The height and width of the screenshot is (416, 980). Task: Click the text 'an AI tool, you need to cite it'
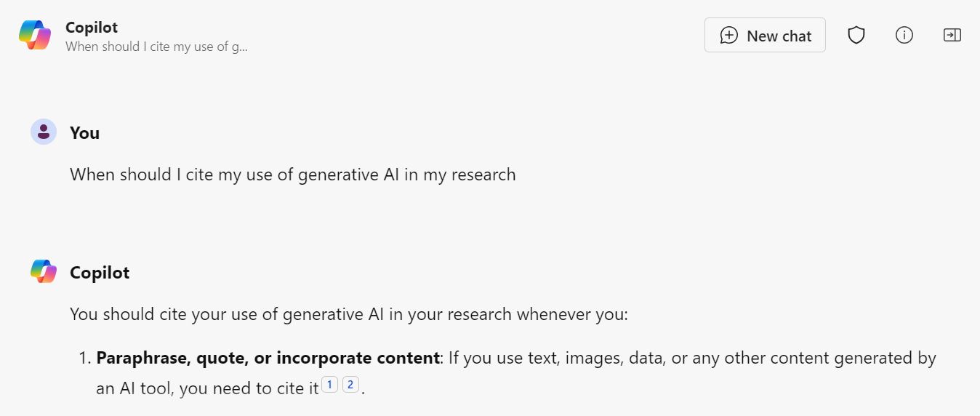207,388
